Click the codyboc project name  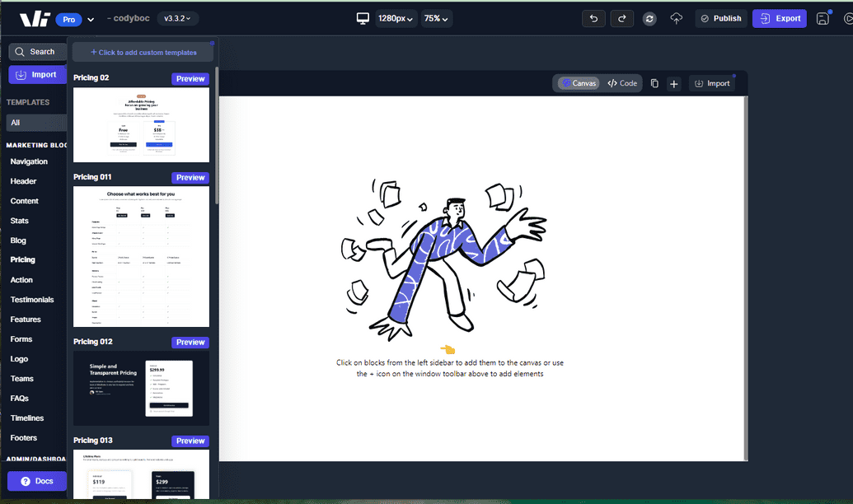coord(132,18)
